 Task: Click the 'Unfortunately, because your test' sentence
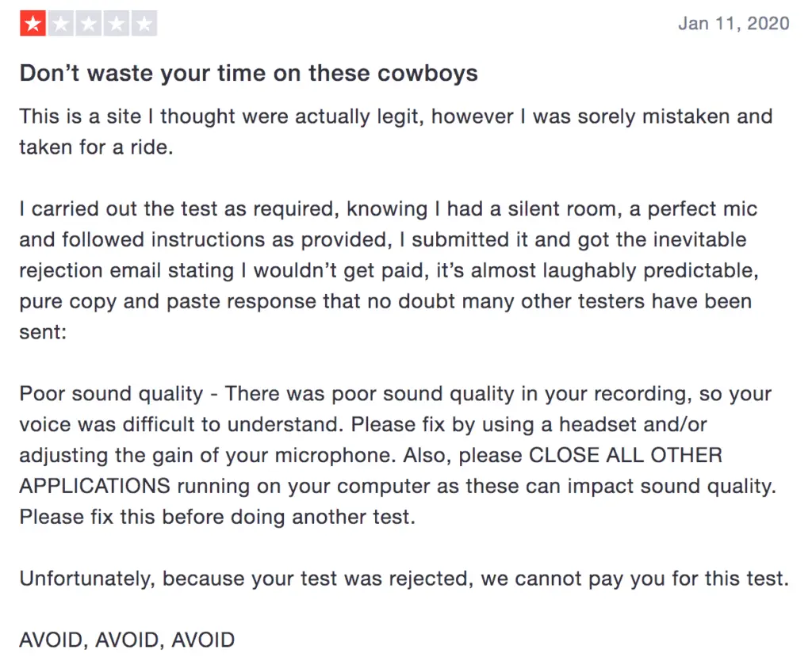point(404,579)
